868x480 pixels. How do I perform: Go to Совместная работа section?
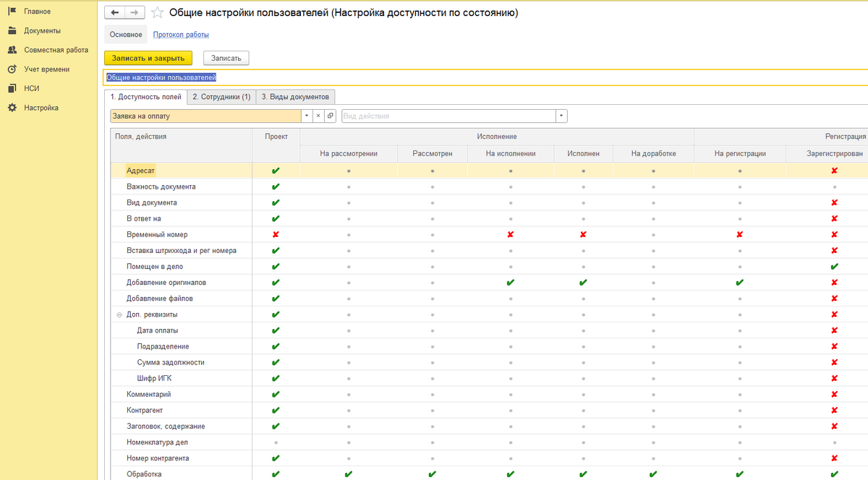pos(56,50)
